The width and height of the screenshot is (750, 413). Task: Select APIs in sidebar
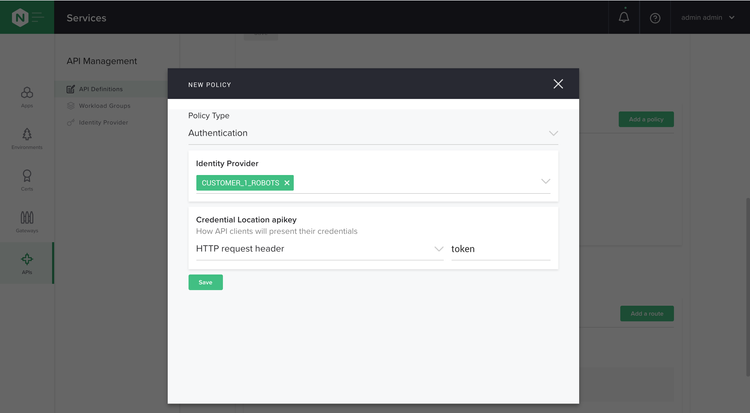pyautogui.click(x=27, y=263)
